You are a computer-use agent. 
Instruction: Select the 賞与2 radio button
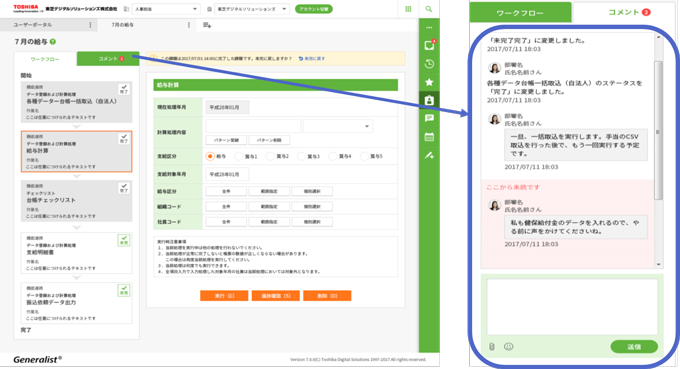(270, 156)
